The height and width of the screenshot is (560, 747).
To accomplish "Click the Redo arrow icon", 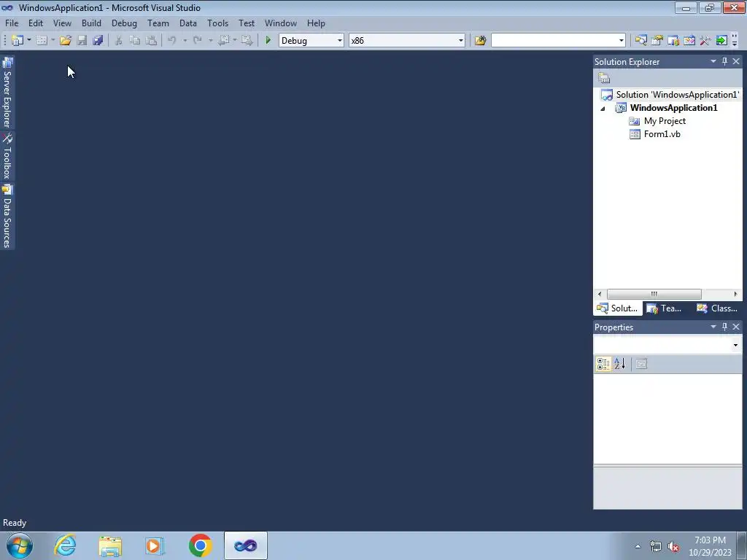I will click(198, 41).
